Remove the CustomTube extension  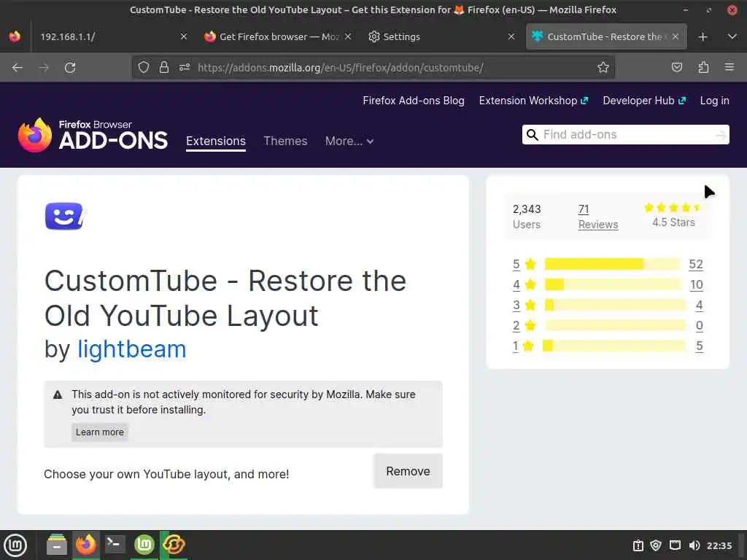[x=409, y=471]
